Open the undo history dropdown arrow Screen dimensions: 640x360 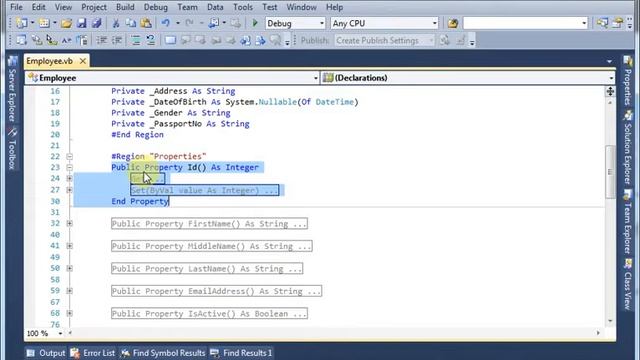click(178, 23)
